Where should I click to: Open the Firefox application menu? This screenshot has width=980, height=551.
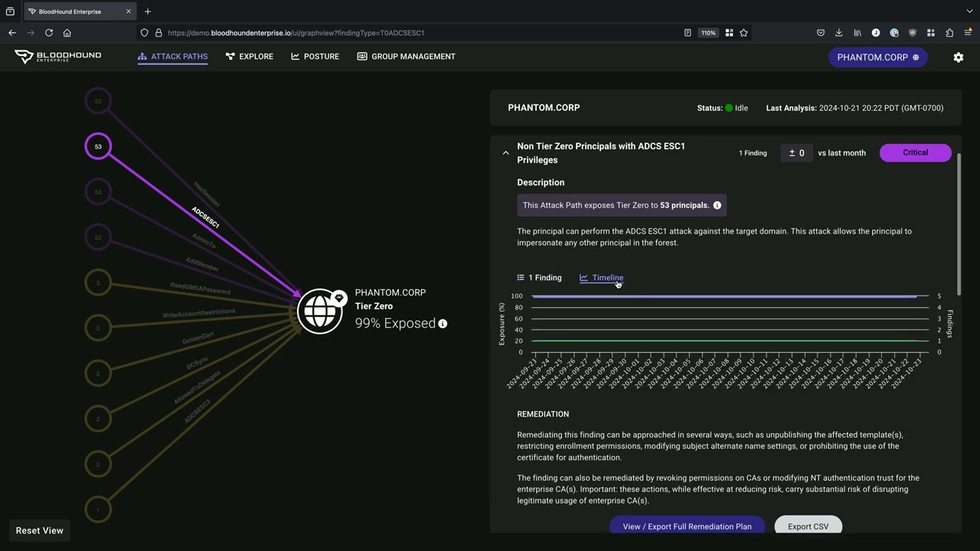pos(968,33)
